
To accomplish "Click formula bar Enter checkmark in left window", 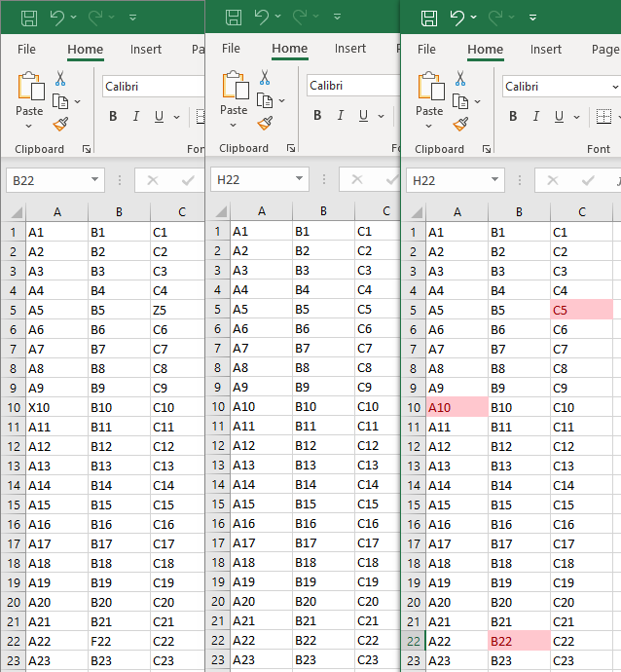I will tap(188, 180).
